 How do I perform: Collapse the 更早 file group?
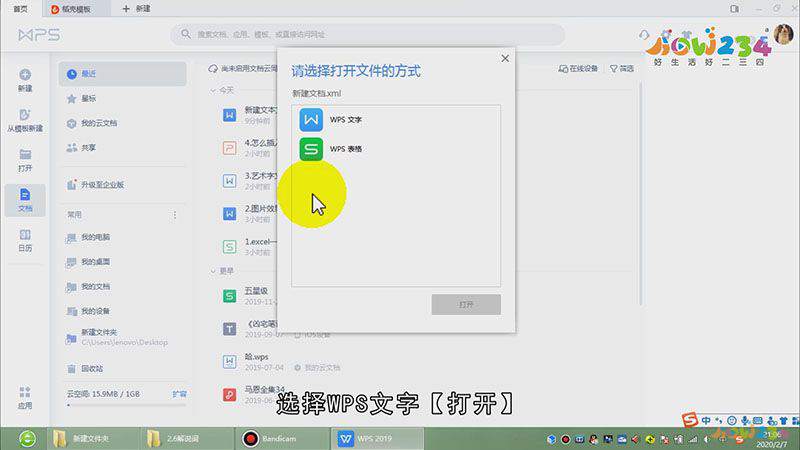214,271
